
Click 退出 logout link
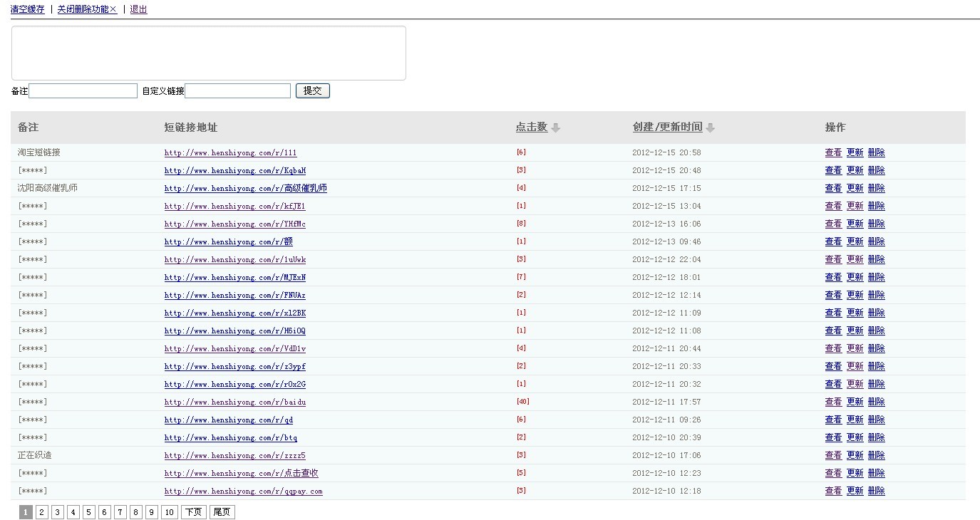coord(138,9)
